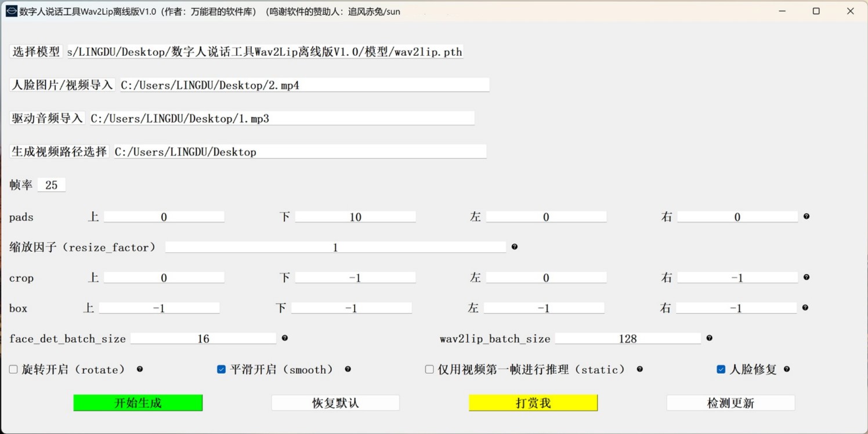This screenshot has height=434, width=868.
Task: Enable 仅用视频第一帧进行推理 (static) checkbox
Action: click(x=429, y=370)
